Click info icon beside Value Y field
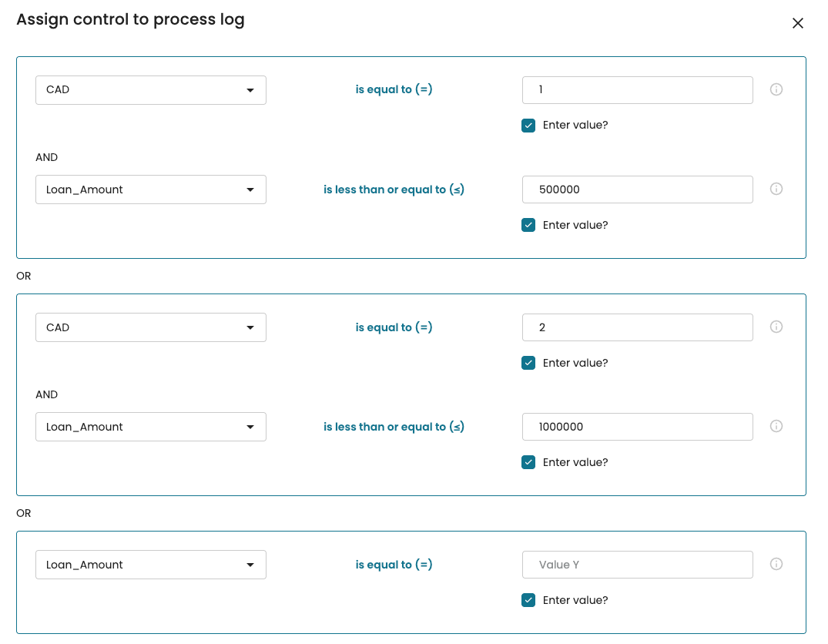This screenshot has height=644, width=828. pyautogui.click(x=776, y=564)
